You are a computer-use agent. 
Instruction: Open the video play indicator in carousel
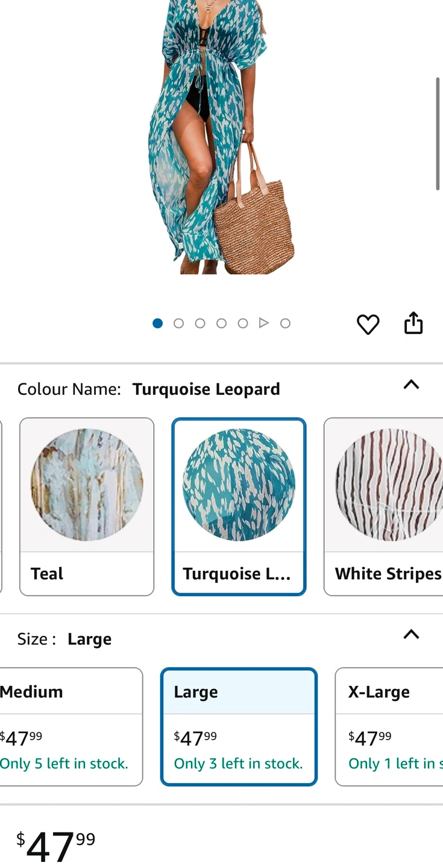pyautogui.click(x=264, y=323)
